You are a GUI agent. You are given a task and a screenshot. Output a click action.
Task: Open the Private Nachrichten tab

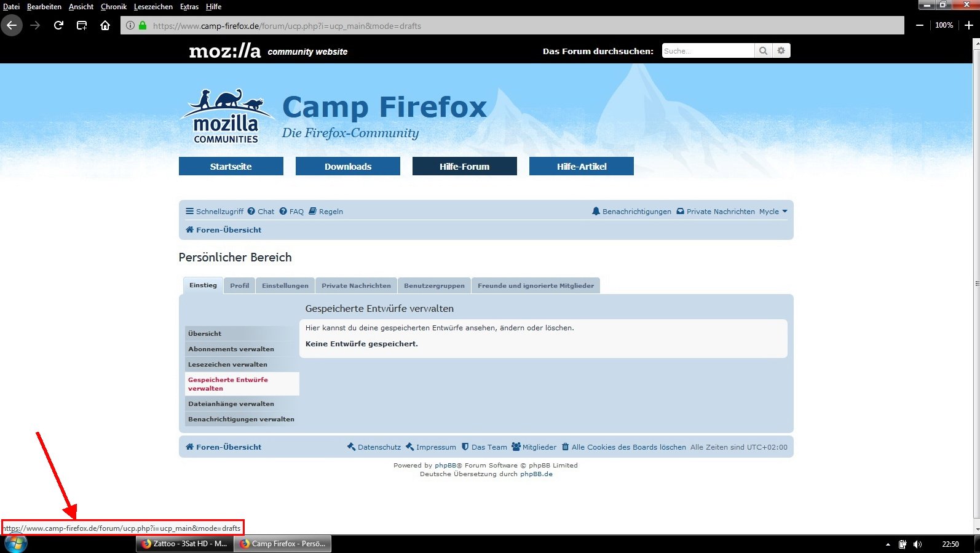click(357, 285)
